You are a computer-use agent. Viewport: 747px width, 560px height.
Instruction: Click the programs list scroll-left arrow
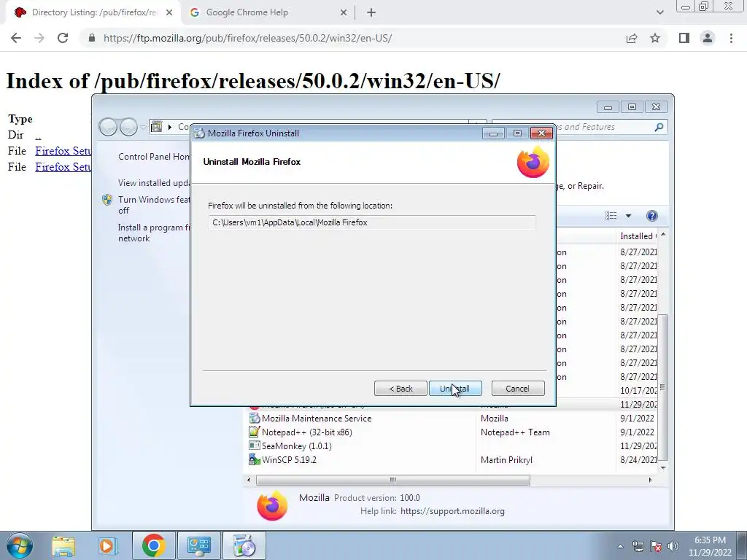tap(249, 480)
